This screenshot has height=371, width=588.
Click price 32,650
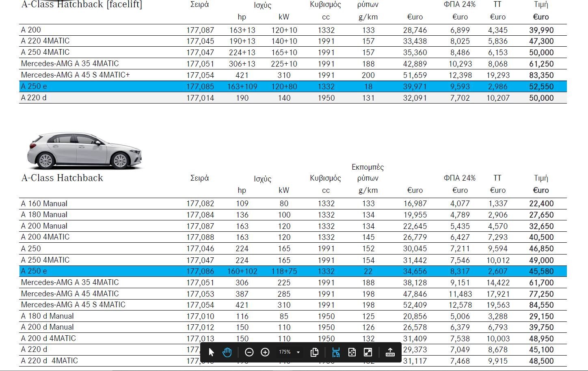click(541, 226)
